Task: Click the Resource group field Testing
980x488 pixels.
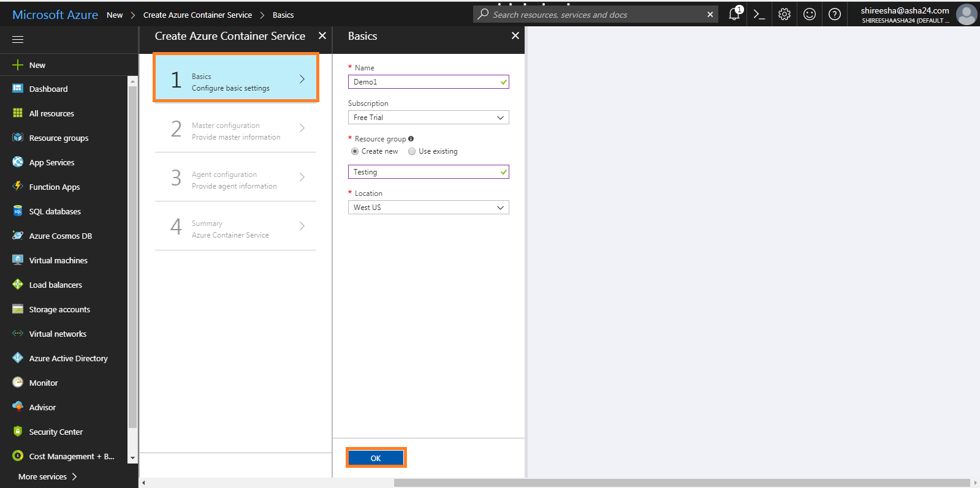Action: 428,172
